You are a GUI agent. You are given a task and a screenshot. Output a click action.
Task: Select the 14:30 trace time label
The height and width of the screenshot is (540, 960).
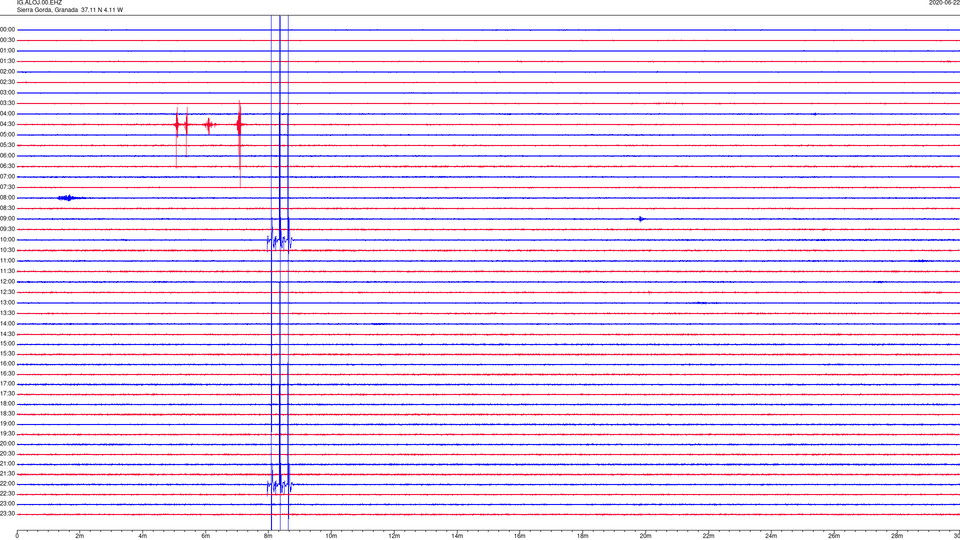8,334
